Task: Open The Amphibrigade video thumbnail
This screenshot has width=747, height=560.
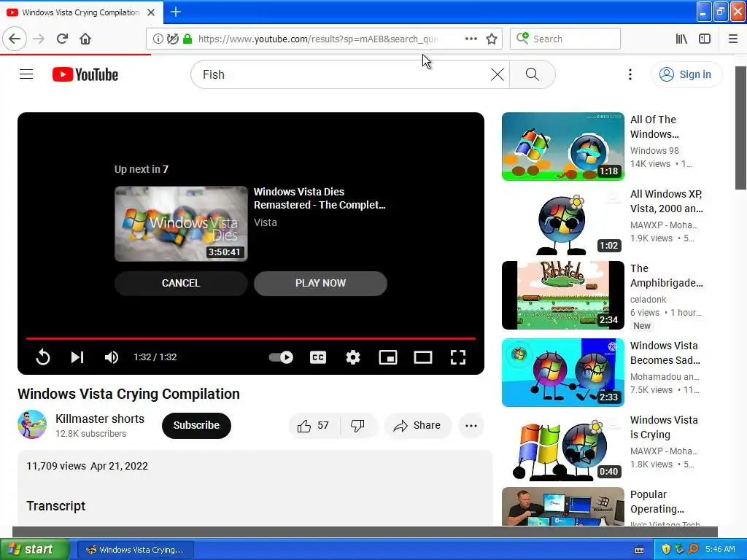Action: click(x=562, y=295)
